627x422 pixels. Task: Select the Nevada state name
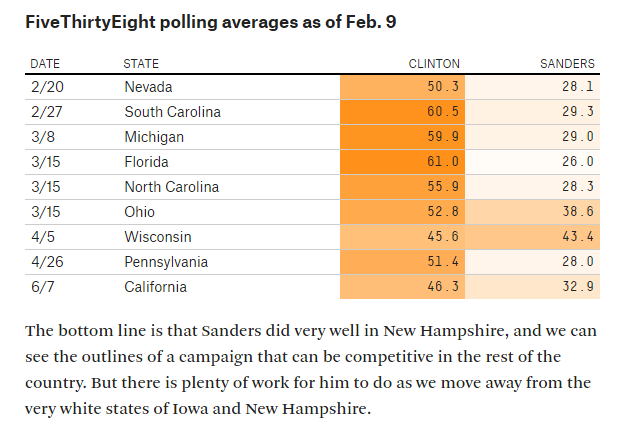pyautogui.click(x=148, y=87)
